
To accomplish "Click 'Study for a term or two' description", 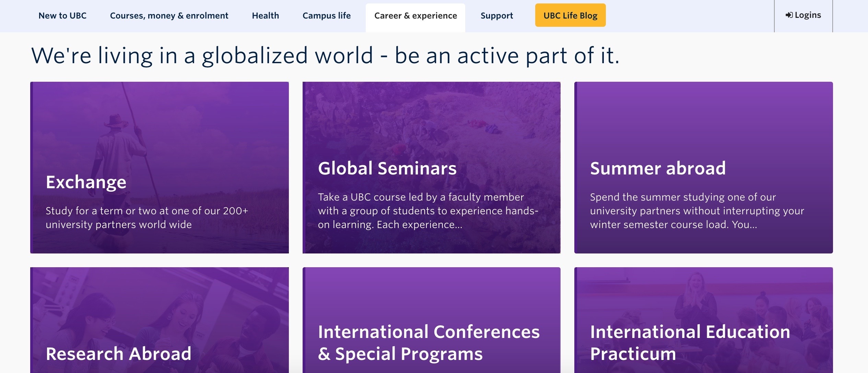I will coord(147,217).
